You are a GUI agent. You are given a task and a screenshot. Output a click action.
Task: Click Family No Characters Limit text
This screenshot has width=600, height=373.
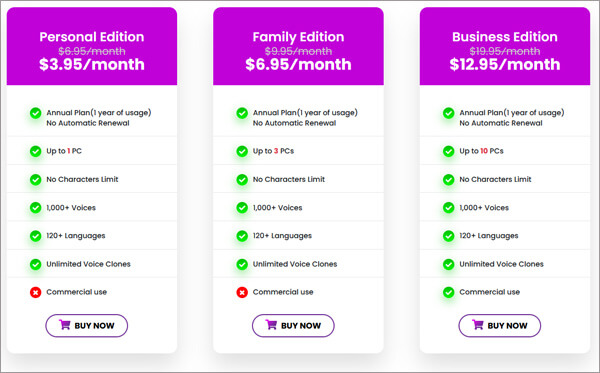[x=289, y=179]
